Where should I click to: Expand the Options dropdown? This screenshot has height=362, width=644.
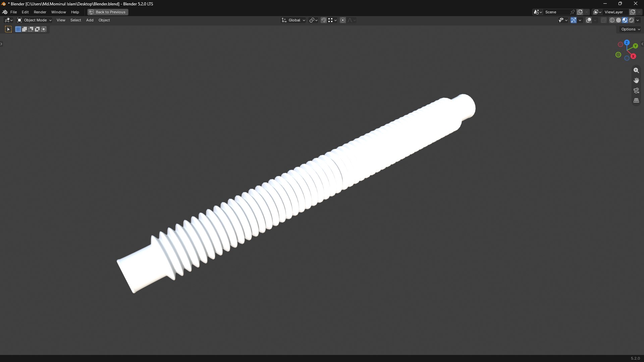(631, 29)
